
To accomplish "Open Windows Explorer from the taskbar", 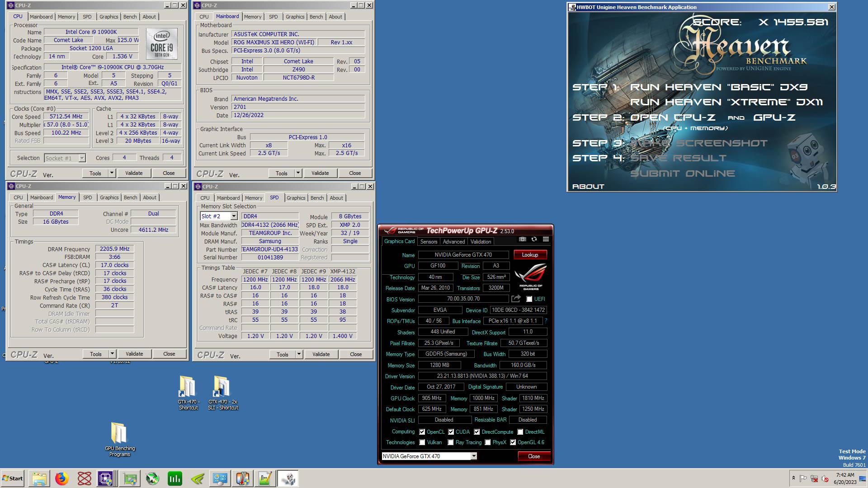I will coord(39,479).
